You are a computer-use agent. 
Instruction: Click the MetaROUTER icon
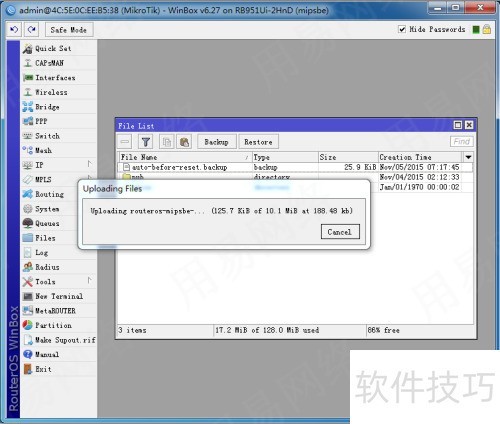28,311
